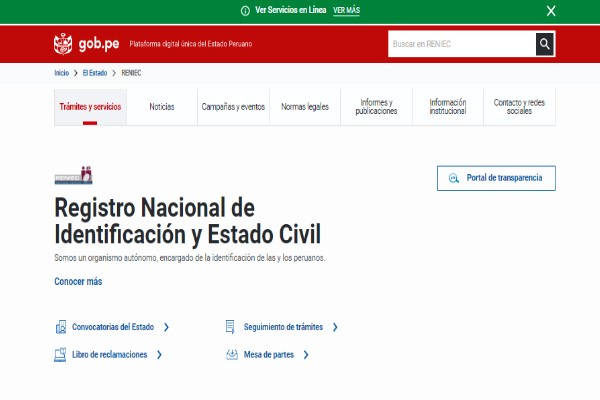Open Mesa de partes link
The width and height of the screenshot is (600, 400).
click(x=269, y=354)
